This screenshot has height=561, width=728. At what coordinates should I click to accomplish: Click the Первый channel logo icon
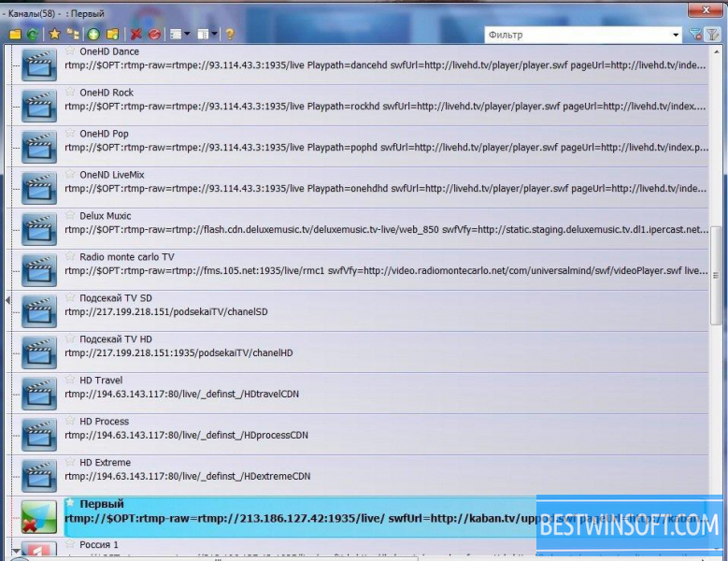point(39,517)
